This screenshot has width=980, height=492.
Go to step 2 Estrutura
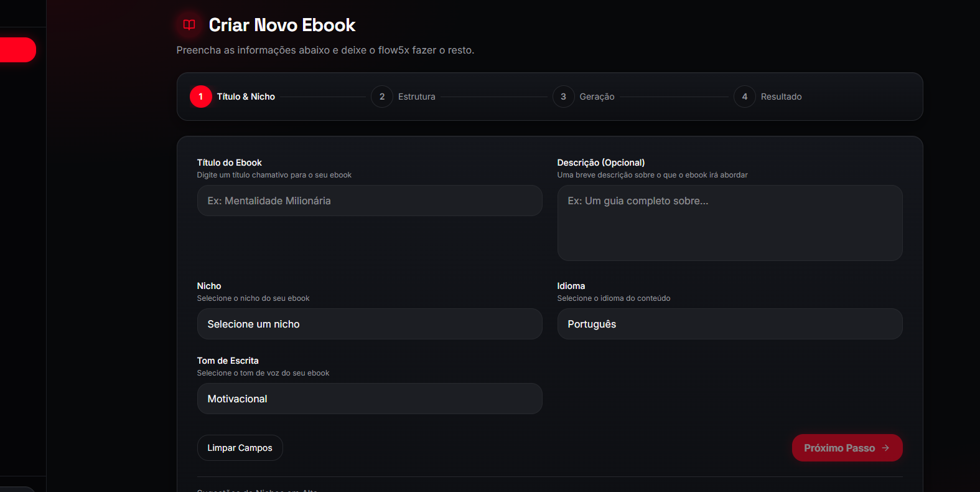(403, 97)
